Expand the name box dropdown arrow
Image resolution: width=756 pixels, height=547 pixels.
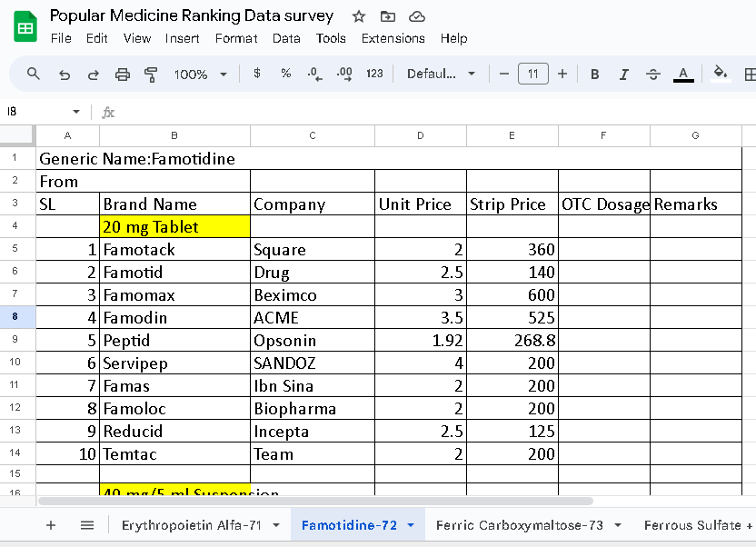point(76,112)
